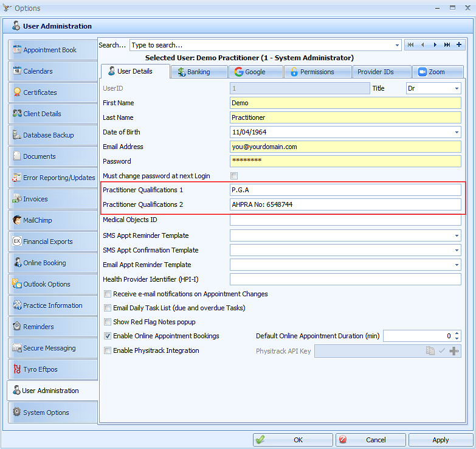
Task: Go to the previous user record
Action: tap(423, 44)
